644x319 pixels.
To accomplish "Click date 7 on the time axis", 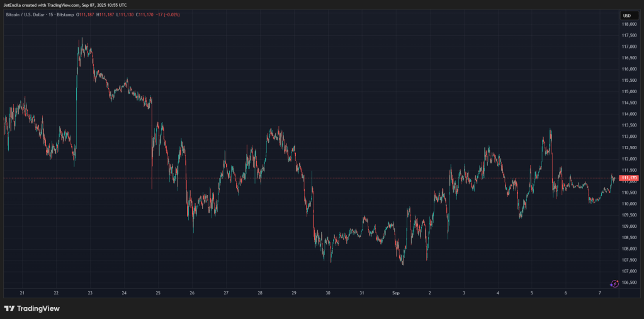I will click(x=600, y=293).
